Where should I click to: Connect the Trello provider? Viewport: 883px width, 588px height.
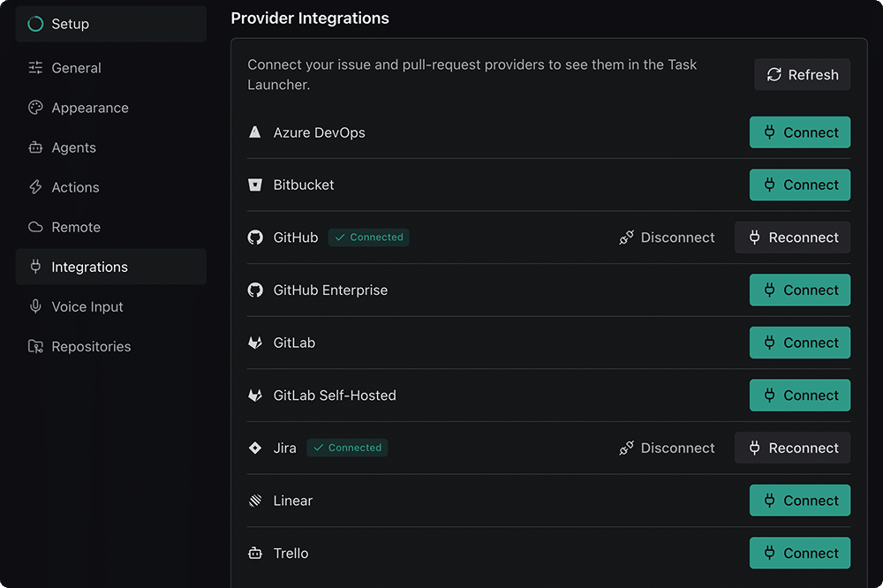(x=800, y=553)
